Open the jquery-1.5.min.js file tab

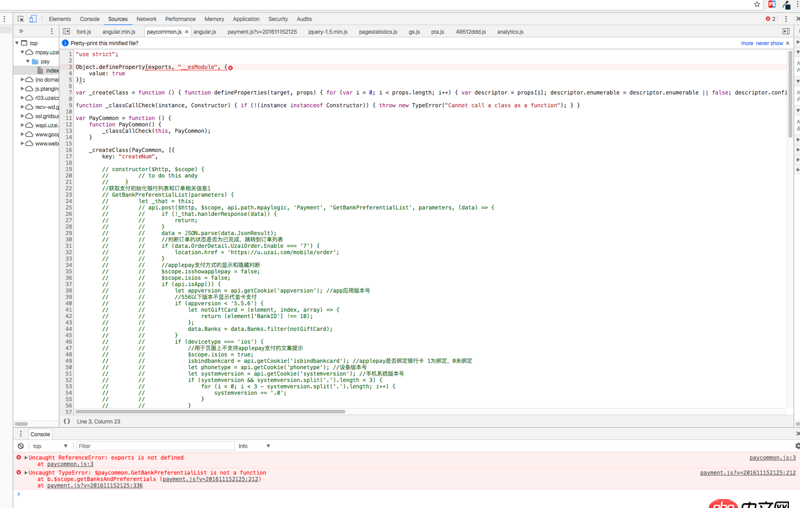click(328, 32)
